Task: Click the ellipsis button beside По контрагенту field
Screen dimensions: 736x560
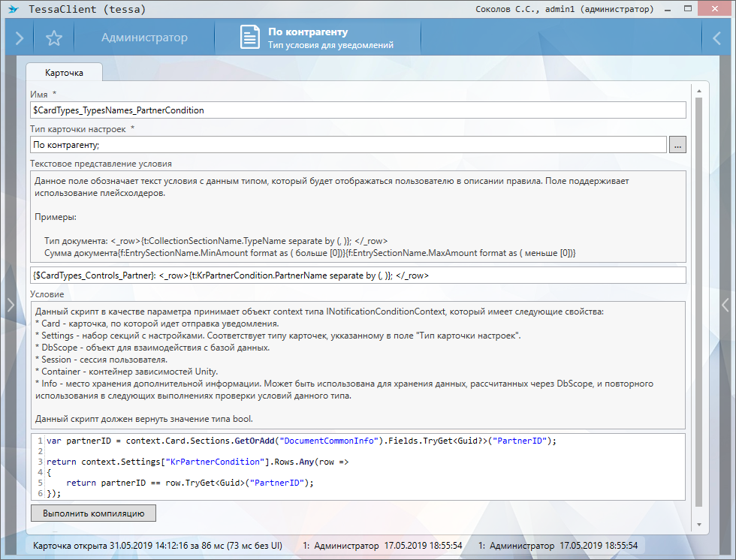Action: (x=677, y=146)
